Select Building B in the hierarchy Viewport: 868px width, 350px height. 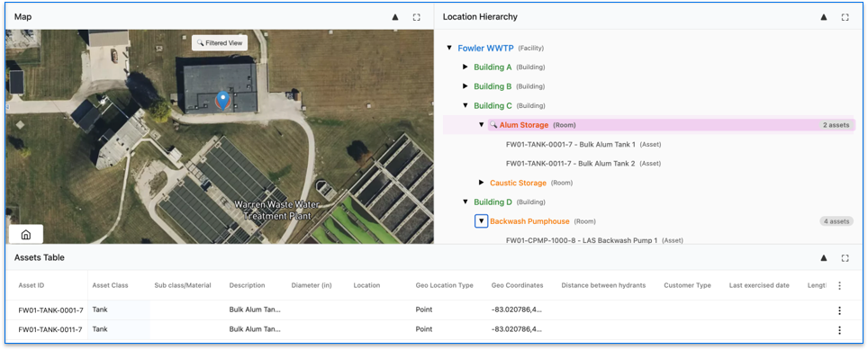pos(493,86)
